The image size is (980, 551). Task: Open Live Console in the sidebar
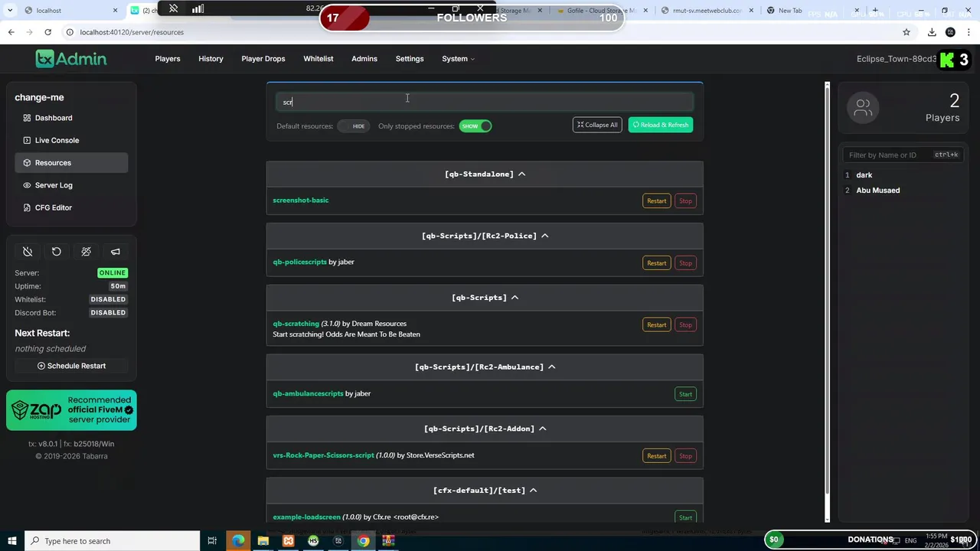[71, 140]
